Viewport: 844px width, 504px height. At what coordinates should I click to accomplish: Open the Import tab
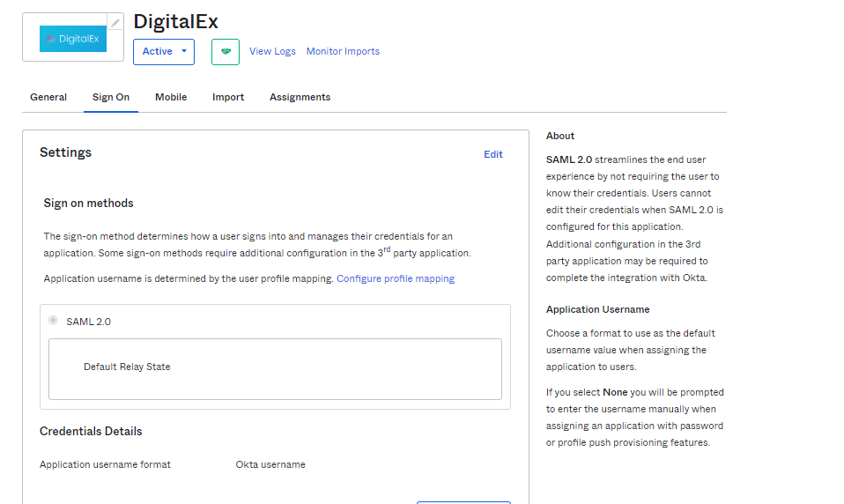click(x=228, y=98)
